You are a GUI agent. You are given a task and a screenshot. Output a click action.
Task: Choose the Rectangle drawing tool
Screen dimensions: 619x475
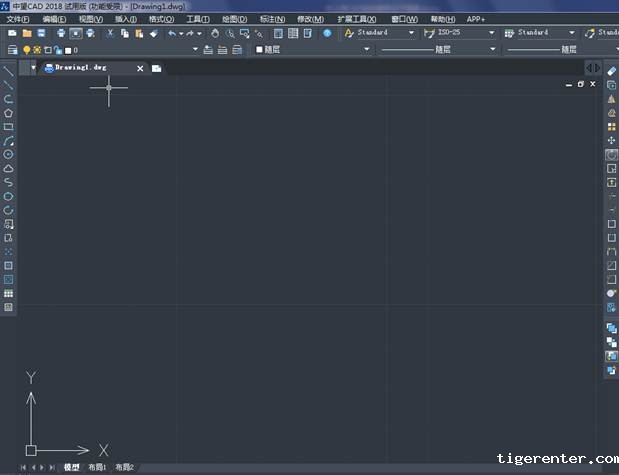click(9, 127)
